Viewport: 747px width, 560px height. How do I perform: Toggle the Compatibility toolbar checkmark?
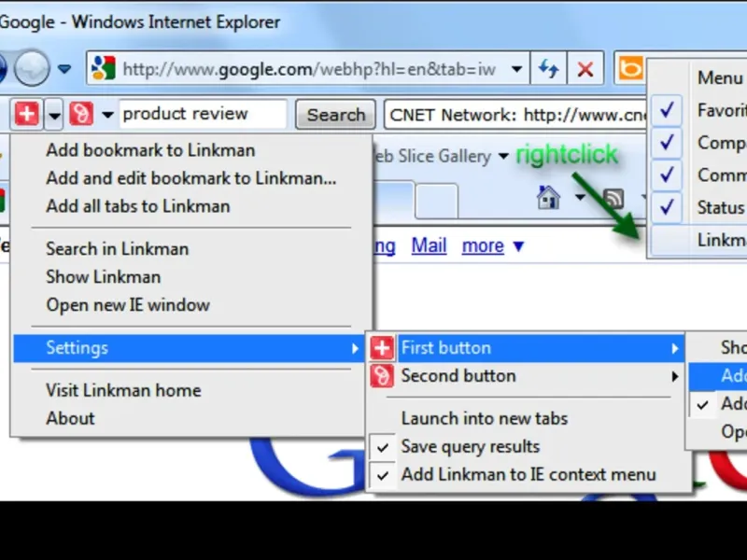coord(667,142)
